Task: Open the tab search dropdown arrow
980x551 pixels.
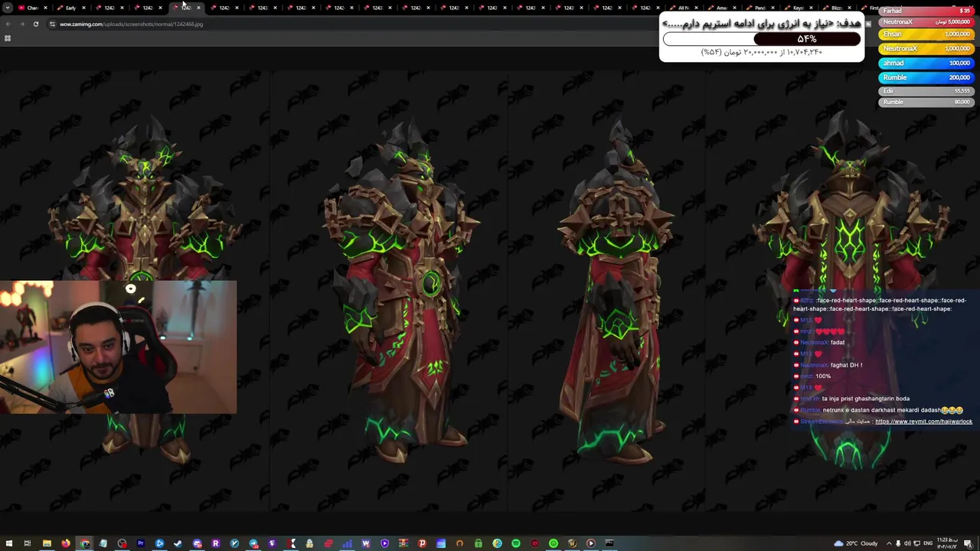Action: (x=8, y=8)
